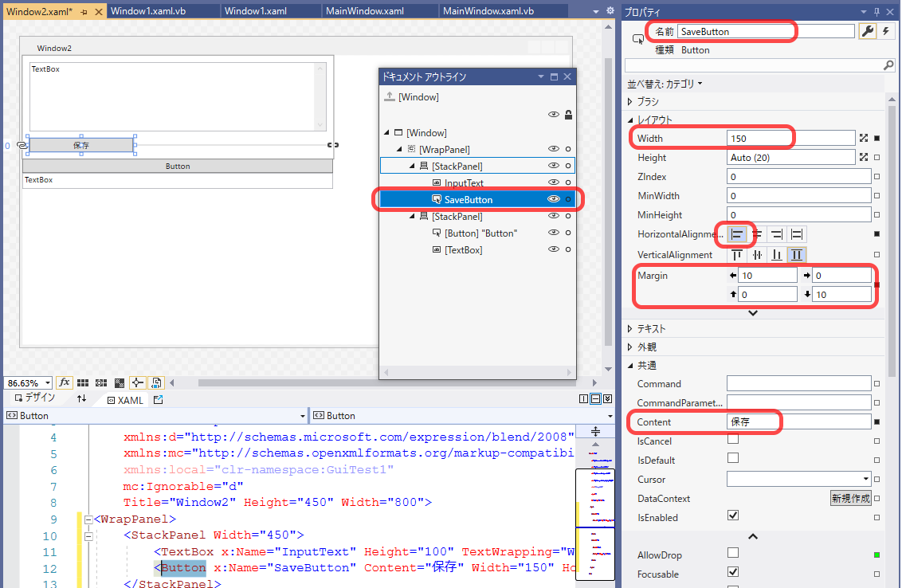
Task: Edit the Content field containing 保存
Action: coord(798,421)
